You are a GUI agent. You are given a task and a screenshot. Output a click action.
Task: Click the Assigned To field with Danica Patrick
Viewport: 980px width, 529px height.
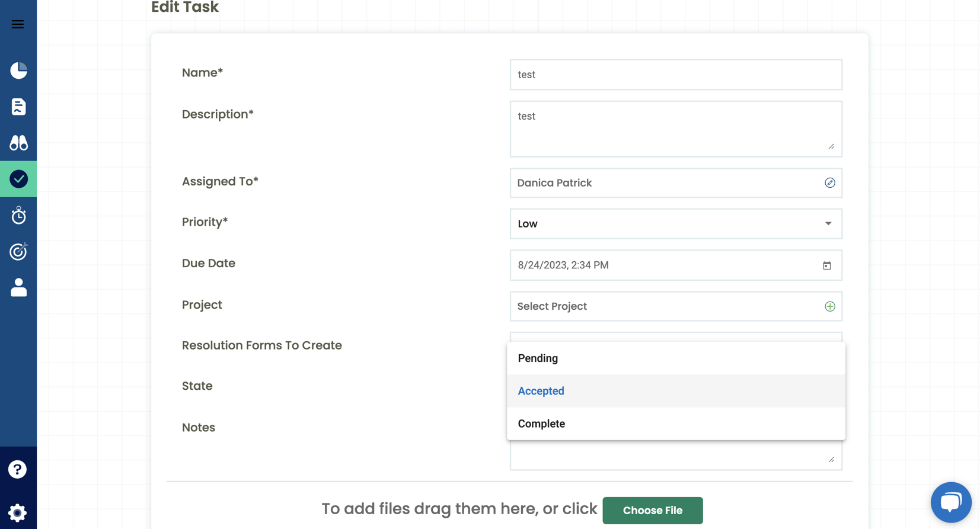(676, 183)
